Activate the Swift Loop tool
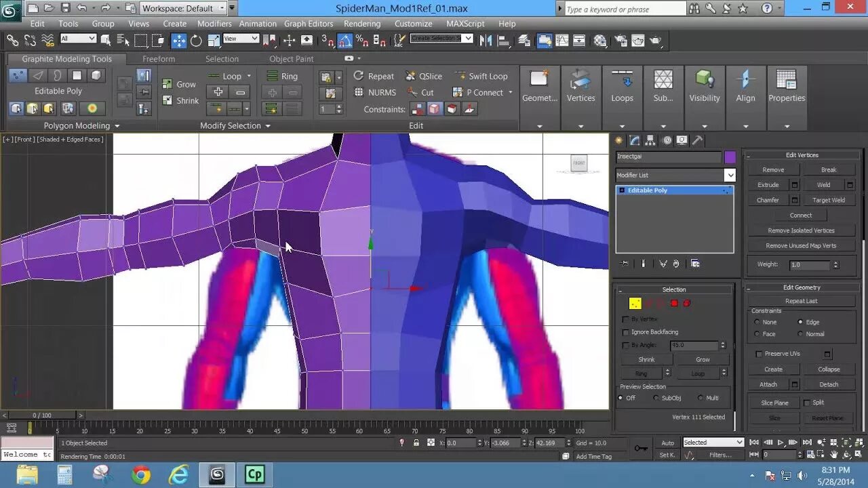 pyautogui.click(x=481, y=76)
